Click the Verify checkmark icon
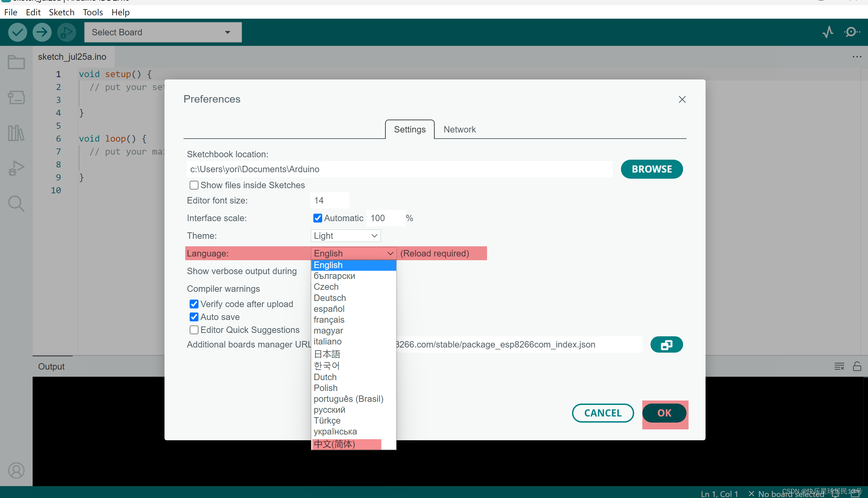 coord(17,32)
